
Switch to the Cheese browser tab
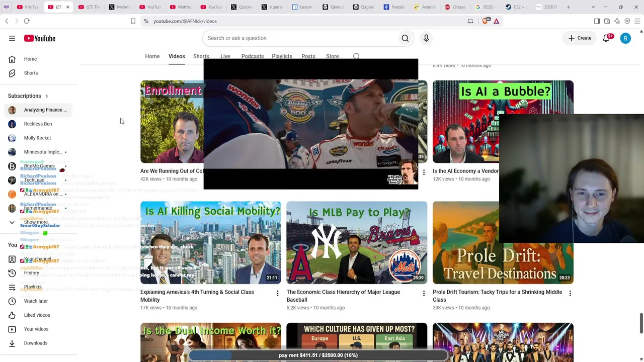click(455, 7)
